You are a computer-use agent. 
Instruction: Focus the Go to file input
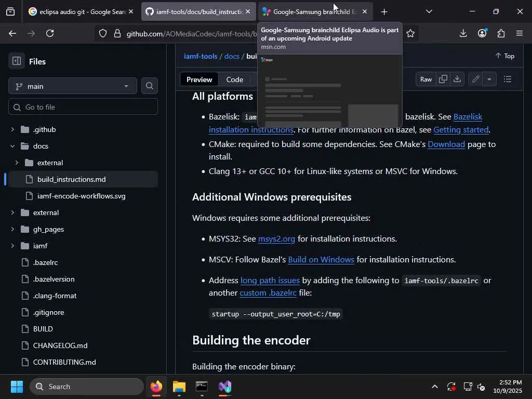point(83,107)
